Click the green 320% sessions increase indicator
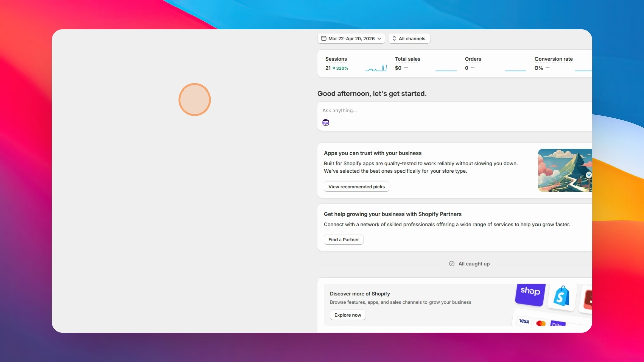 340,68
